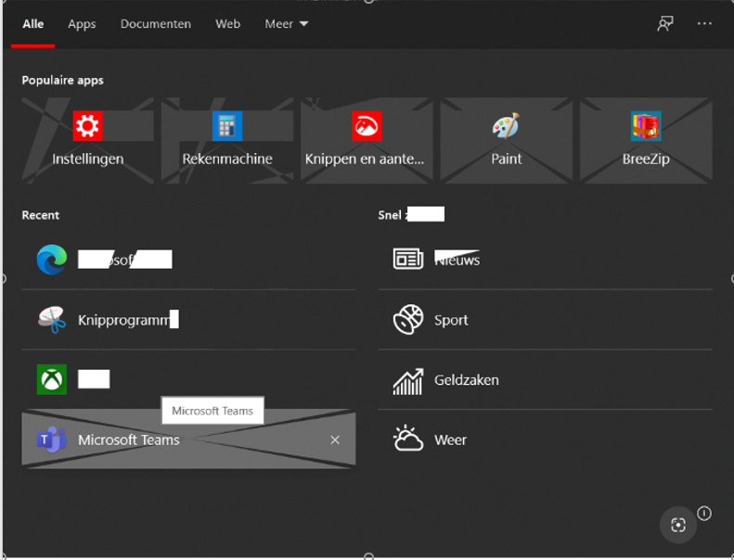Open Knipprogramma scissors icon

point(51,320)
